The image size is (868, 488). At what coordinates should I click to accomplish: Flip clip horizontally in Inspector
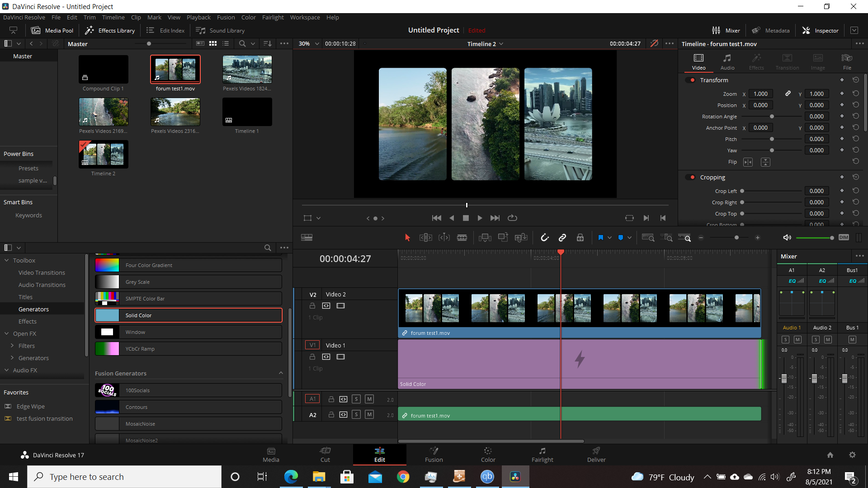748,162
